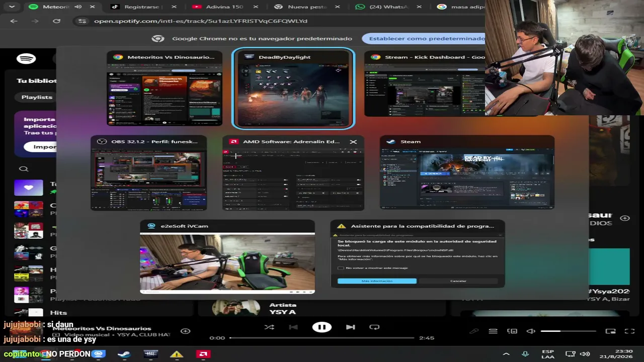This screenshot has width=644, height=362.
Task: Click the Spotify home logo
Action: click(x=26, y=59)
